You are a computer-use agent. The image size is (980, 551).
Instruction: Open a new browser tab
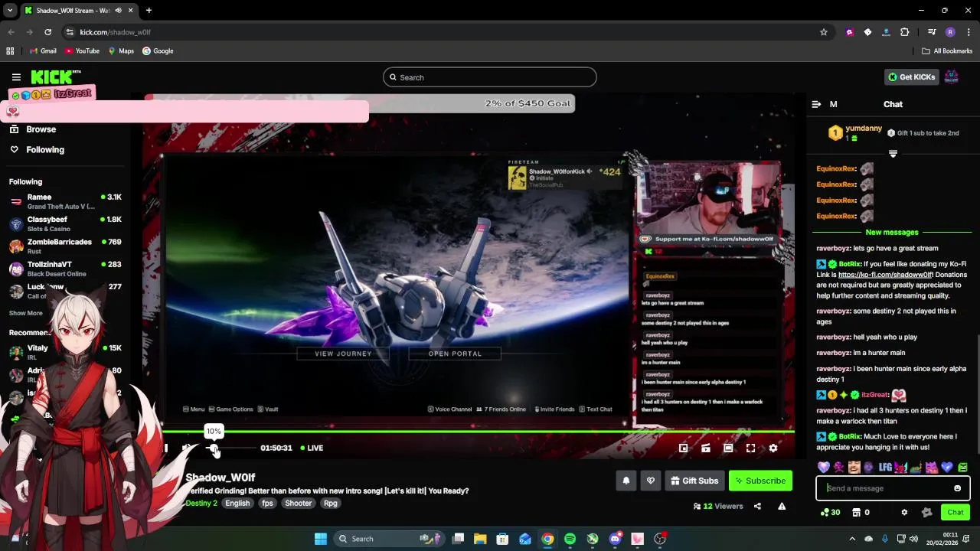(x=149, y=11)
